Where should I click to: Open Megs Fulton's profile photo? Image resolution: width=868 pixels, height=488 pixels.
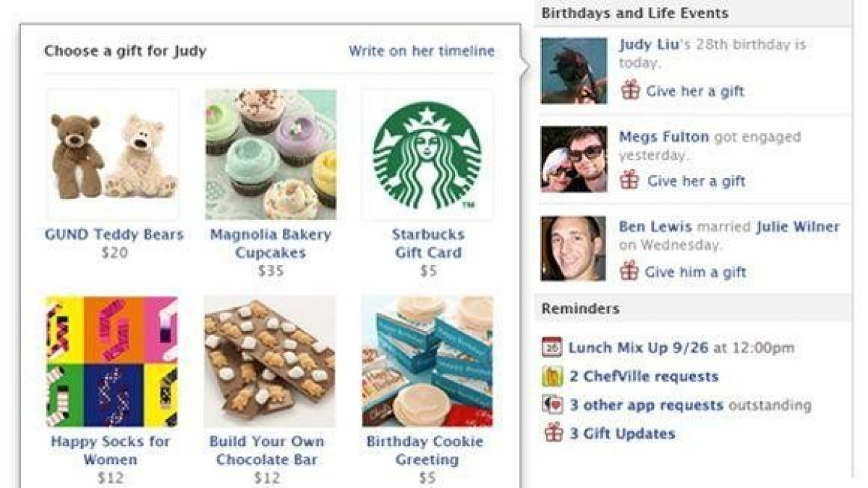click(574, 159)
